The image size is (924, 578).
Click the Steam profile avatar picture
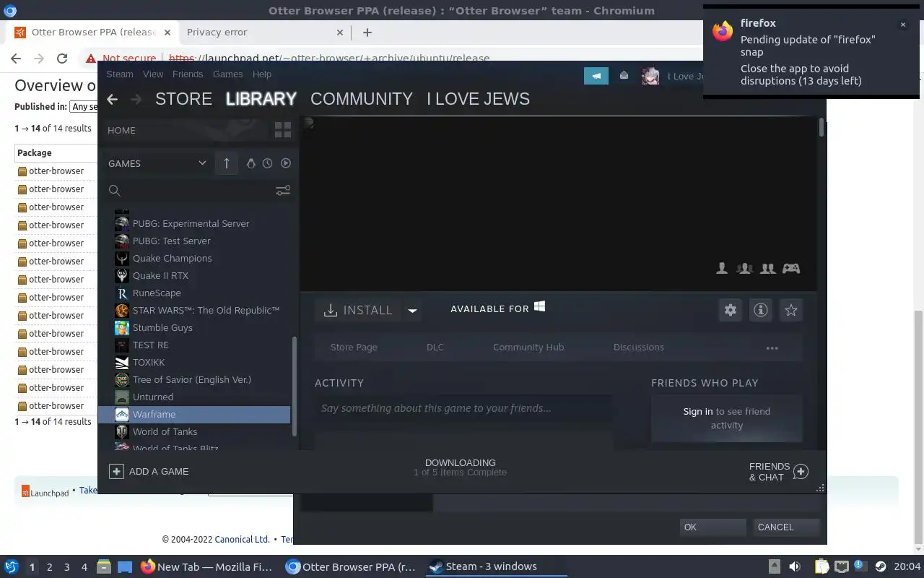click(x=650, y=76)
